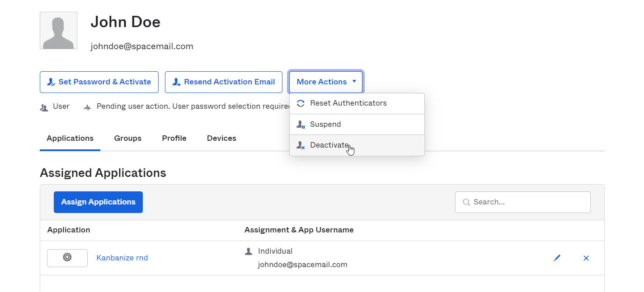The height and width of the screenshot is (292, 644).
Task: Click the Resend Activation Email button
Action: [224, 82]
